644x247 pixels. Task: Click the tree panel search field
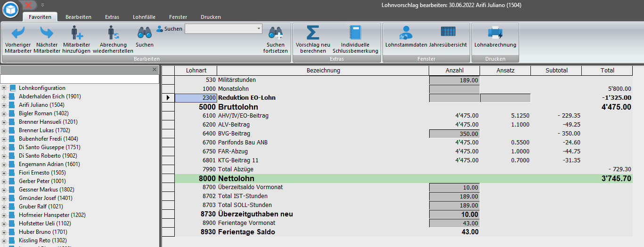click(x=80, y=79)
